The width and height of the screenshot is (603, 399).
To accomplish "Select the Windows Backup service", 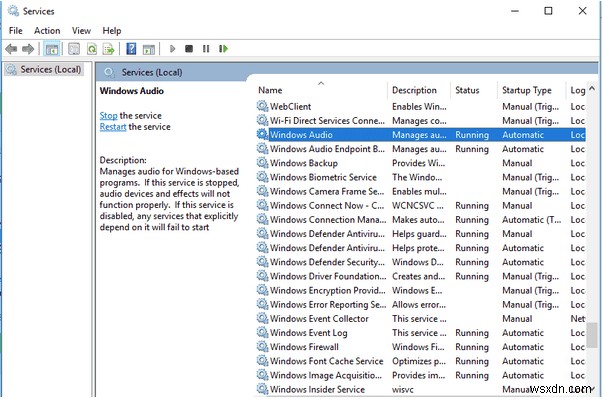I will (x=421, y=163).
